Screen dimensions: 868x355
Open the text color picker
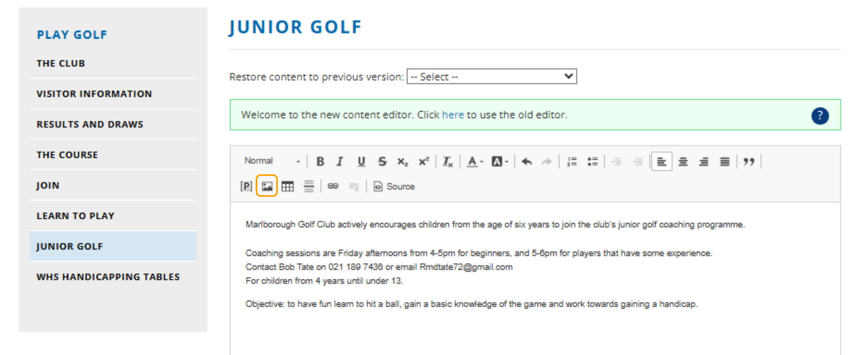click(x=475, y=161)
